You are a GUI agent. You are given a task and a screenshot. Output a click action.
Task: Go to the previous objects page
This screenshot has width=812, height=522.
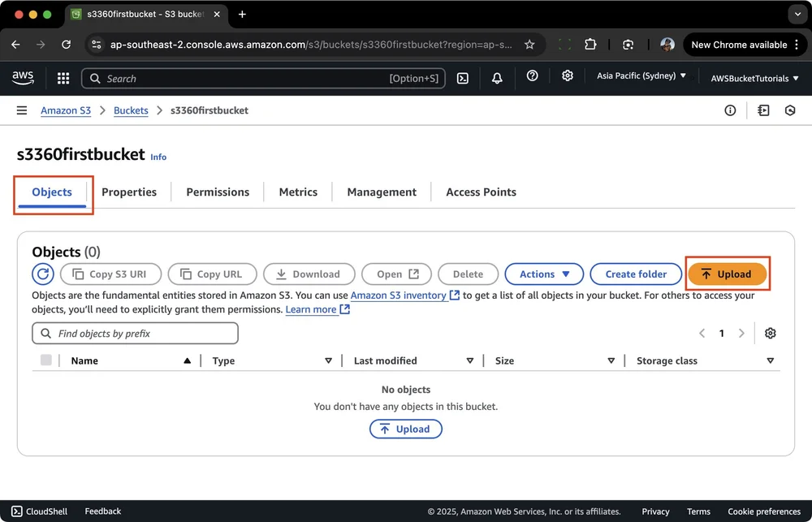(702, 333)
